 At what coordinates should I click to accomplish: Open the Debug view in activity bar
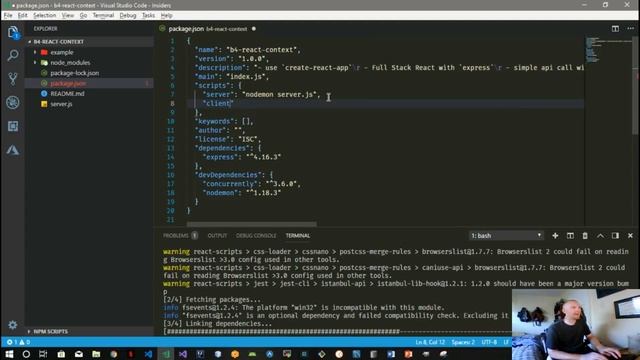tap(13, 102)
